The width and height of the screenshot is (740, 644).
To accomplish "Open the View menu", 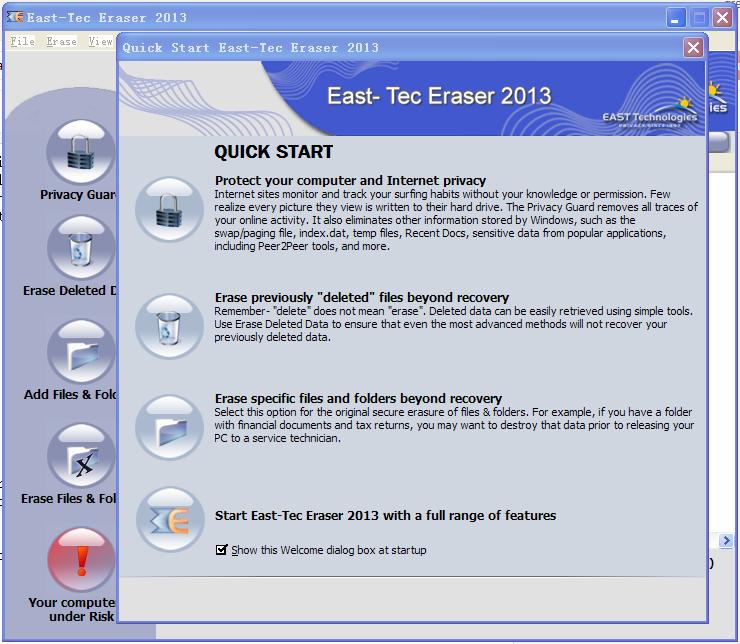I will (x=101, y=42).
